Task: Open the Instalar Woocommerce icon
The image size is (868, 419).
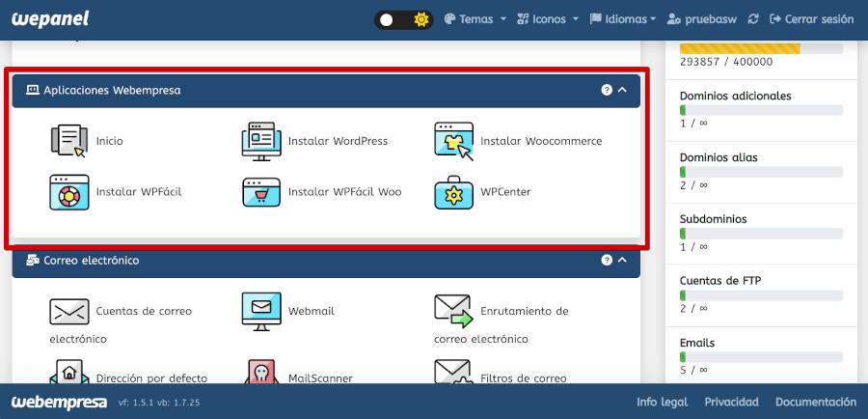Action: pos(454,141)
